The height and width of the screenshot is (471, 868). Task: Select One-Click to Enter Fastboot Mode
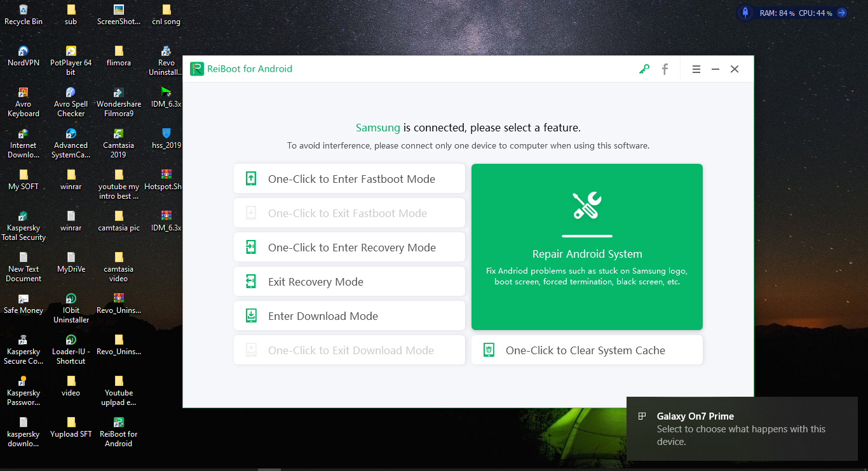(349, 178)
